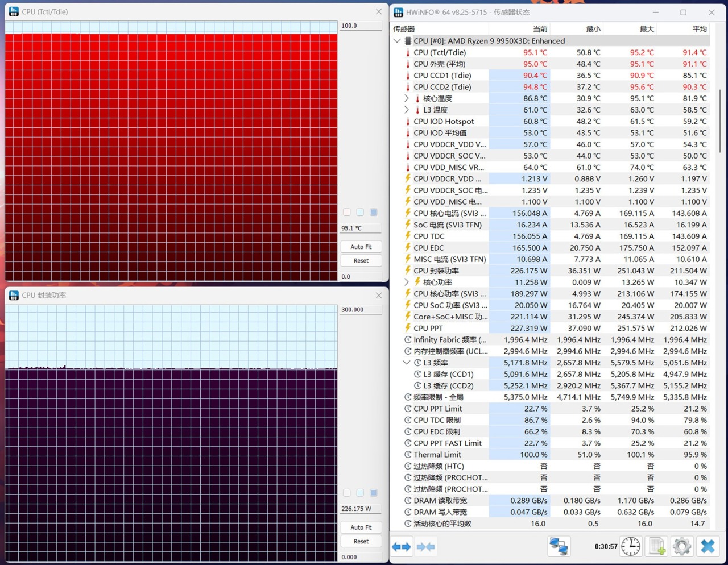
Task: Click the 传感器 column header
Action: pyautogui.click(x=440, y=29)
